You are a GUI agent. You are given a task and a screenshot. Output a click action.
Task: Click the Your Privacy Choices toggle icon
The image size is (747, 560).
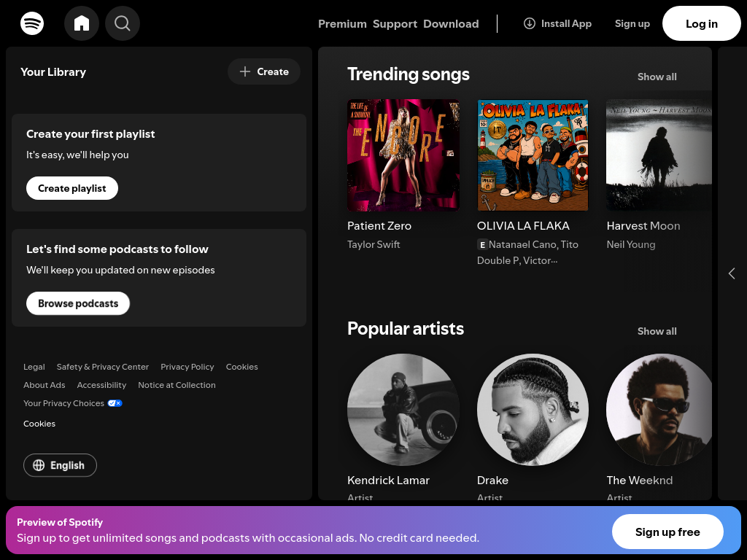[x=115, y=403]
